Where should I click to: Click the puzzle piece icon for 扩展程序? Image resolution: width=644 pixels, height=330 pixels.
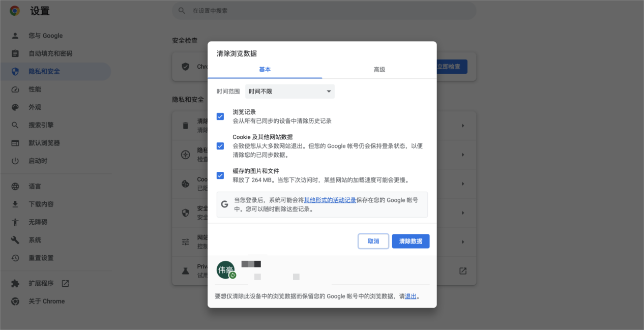[15, 283]
